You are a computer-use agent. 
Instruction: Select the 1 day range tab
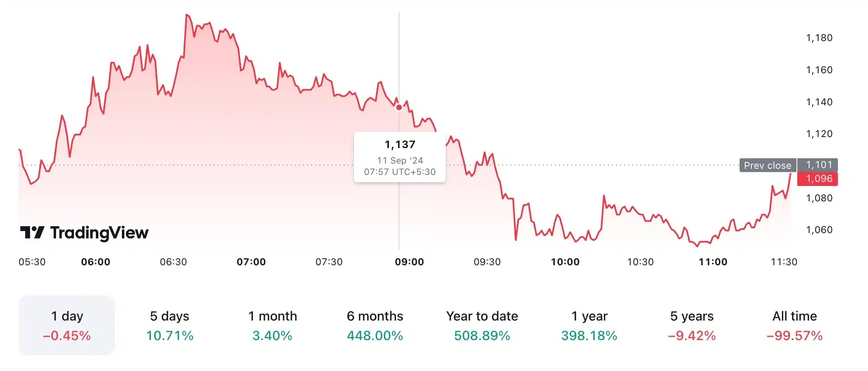point(67,325)
